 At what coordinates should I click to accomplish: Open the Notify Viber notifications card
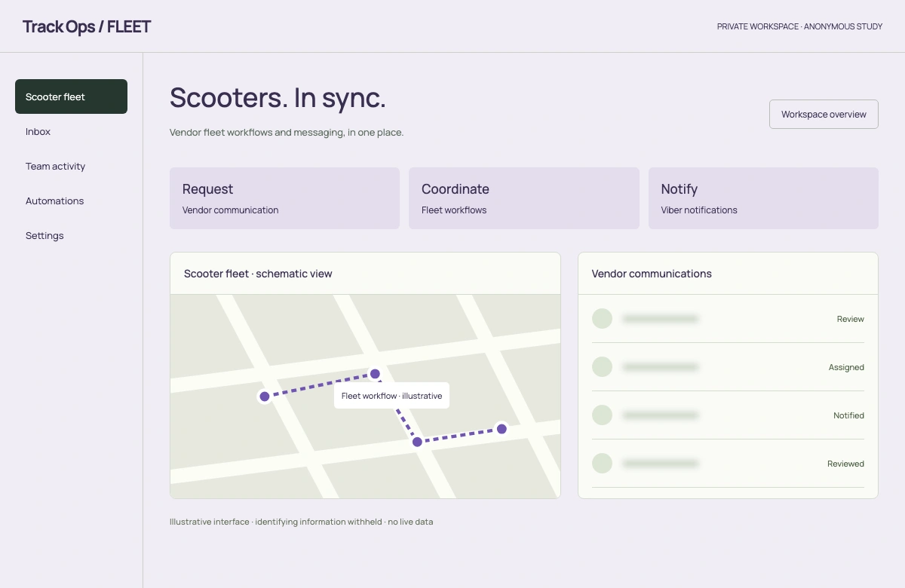[763, 198]
